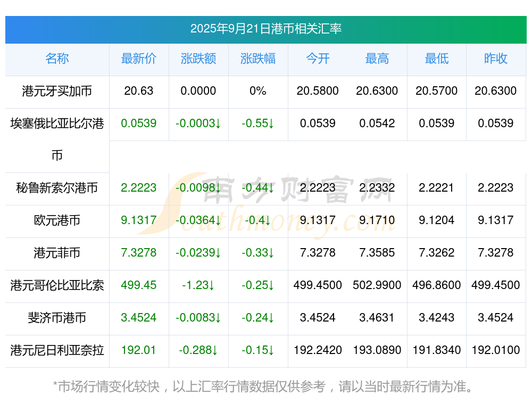The height and width of the screenshot is (403, 532).
Task: Click change percentage -0.44↓
Action: click(258, 188)
